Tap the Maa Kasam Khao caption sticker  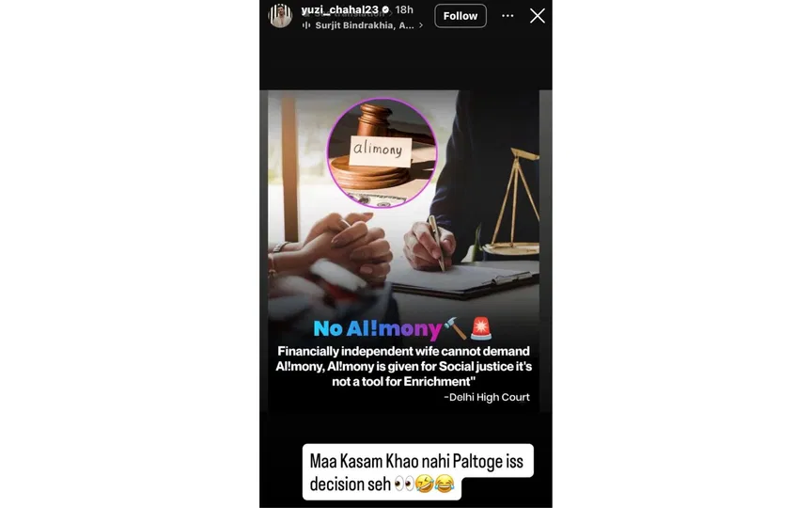pyautogui.click(x=417, y=471)
